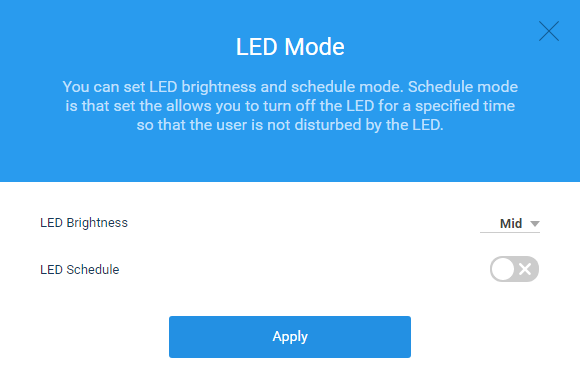Click the LED Schedule label
Viewport: 580px width, 380px height.
(80, 270)
